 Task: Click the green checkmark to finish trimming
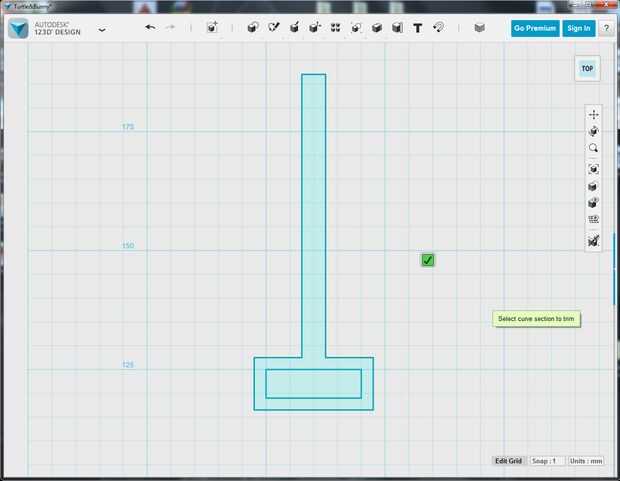pyautogui.click(x=427, y=260)
